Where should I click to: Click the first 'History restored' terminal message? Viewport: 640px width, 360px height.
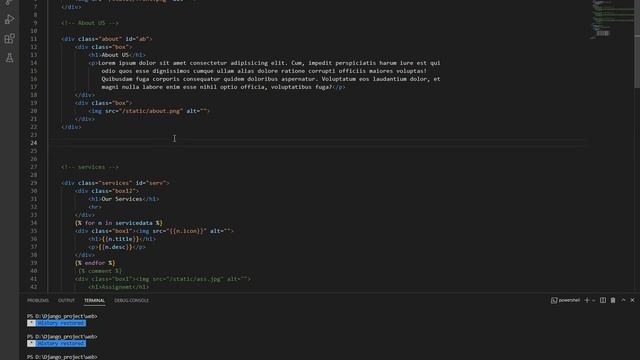point(61,323)
